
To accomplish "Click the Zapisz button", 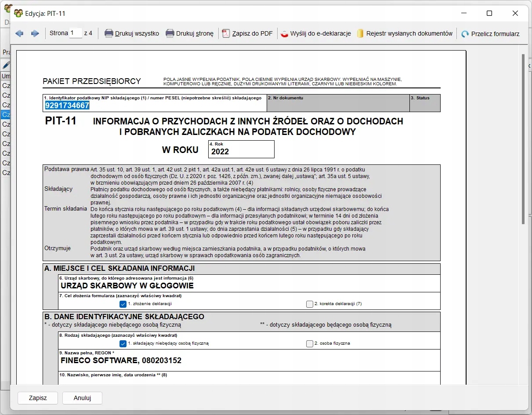I will 38,398.
